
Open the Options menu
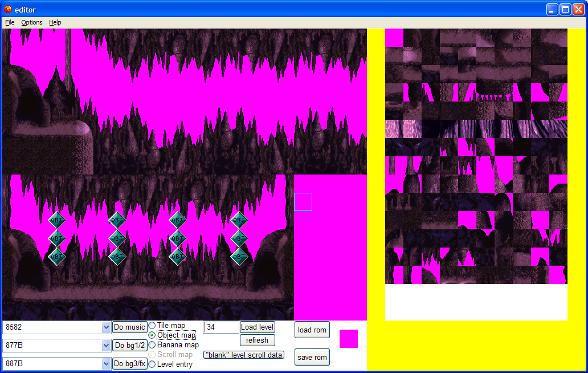click(31, 22)
